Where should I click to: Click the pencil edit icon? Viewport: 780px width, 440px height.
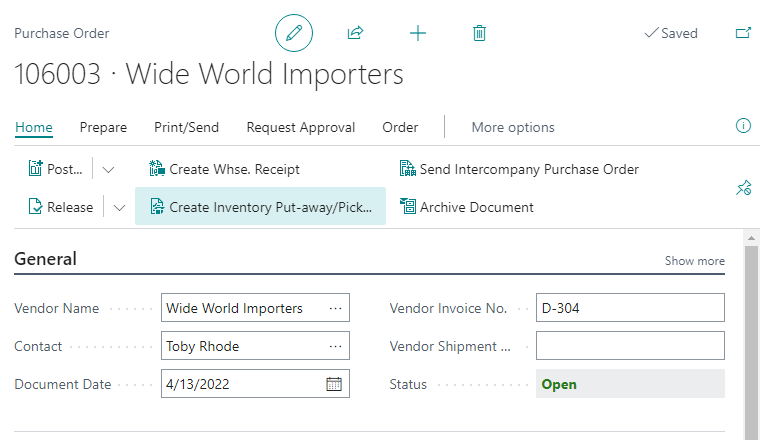(x=294, y=33)
